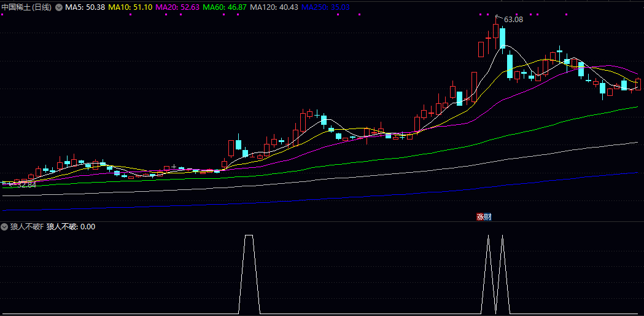This screenshot has width=644, height=316.
Task: Click the magenta MA20: 52.63 label
Action: click(178, 7)
